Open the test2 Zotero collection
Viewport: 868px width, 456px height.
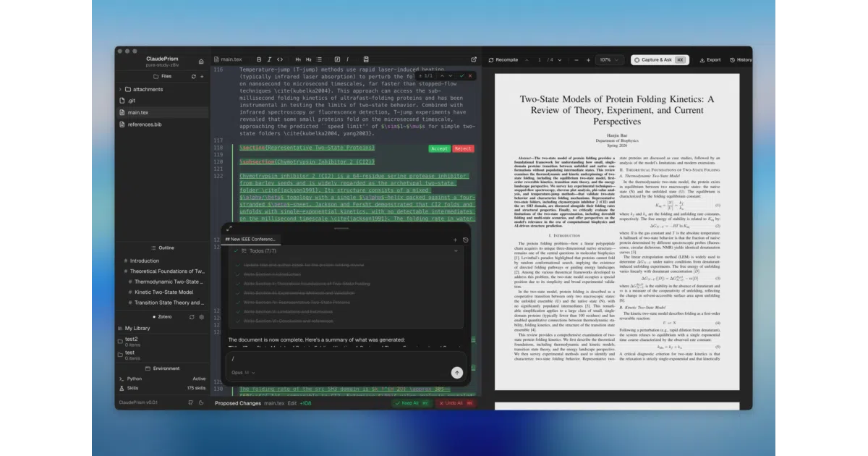tap(162, 341)
